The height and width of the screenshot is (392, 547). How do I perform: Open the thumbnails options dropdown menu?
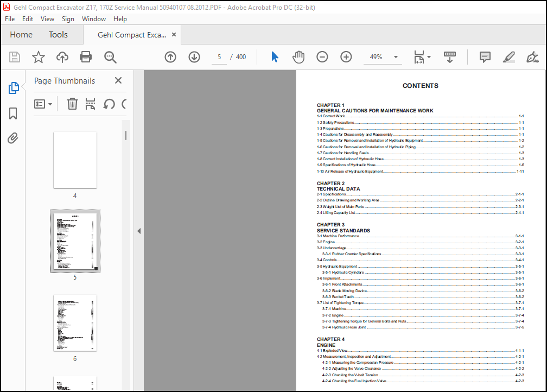point(43,104)
